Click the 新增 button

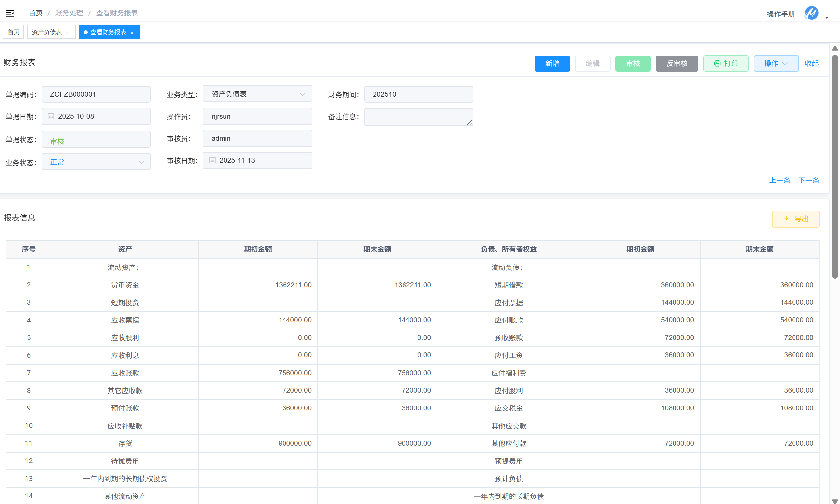552,64
